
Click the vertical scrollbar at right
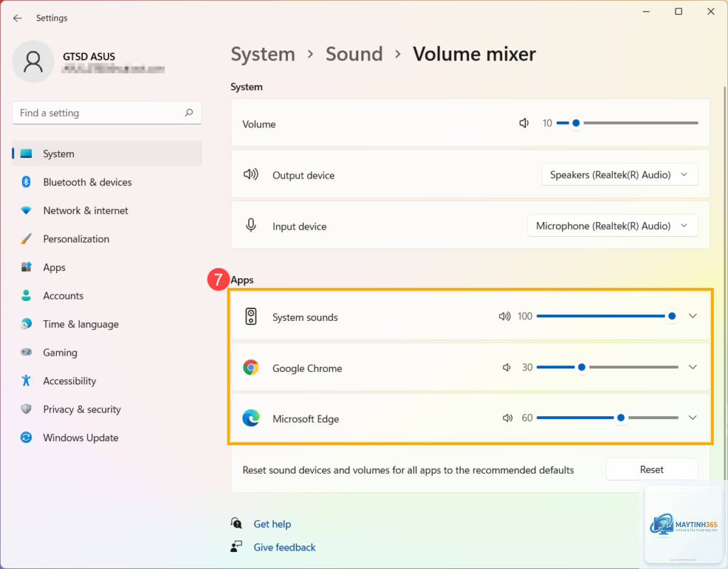click(724, 283)
